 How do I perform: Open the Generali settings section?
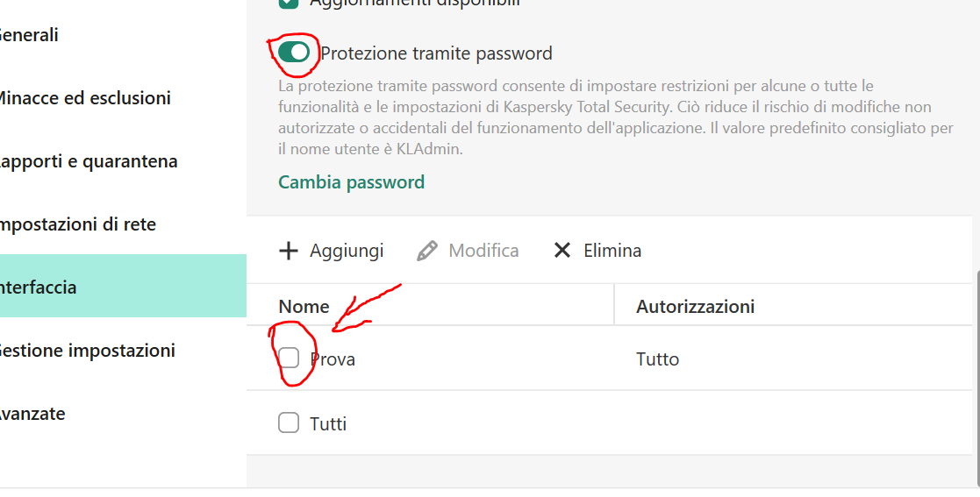tap(30, 35)
